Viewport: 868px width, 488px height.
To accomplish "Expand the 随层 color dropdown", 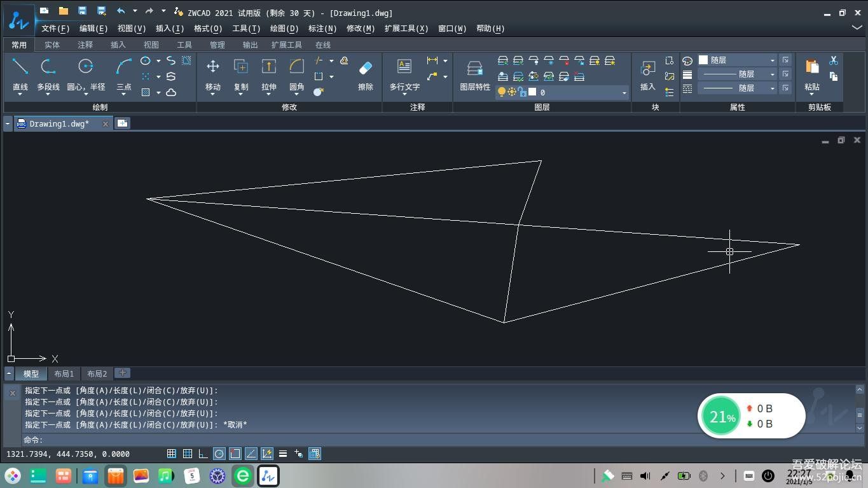I will [x=773, y=60].
